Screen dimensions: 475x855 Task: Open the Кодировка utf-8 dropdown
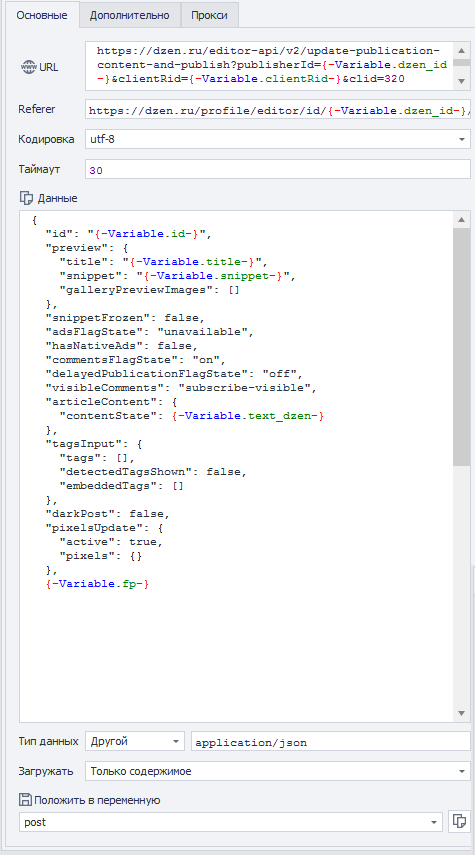click(x=278, y=139)
